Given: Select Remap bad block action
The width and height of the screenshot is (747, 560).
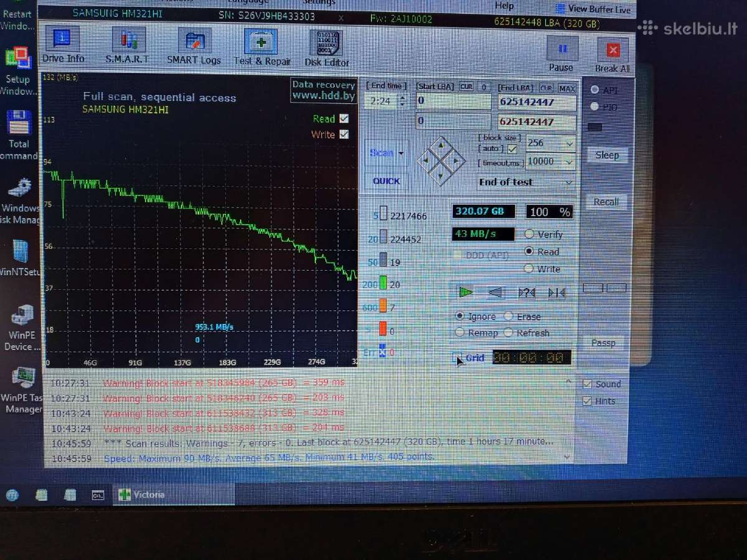Looking at the screenshot, I should coord(460,332).
